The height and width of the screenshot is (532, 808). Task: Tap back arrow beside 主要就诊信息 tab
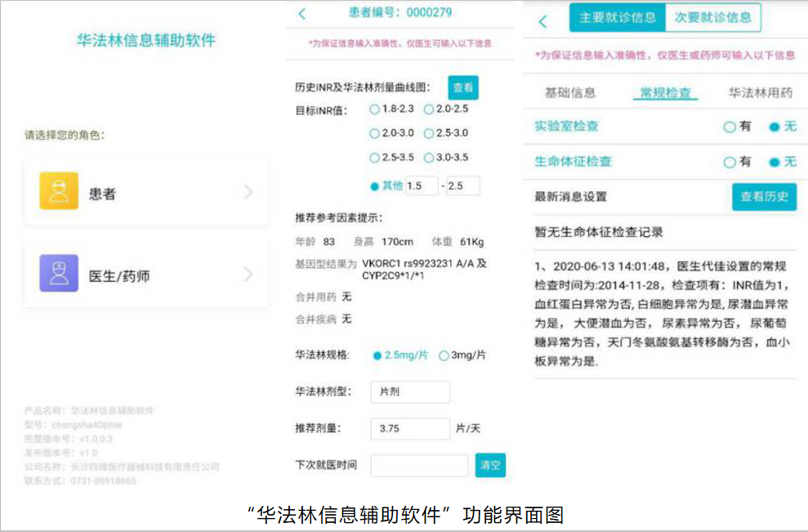point(543,21)
